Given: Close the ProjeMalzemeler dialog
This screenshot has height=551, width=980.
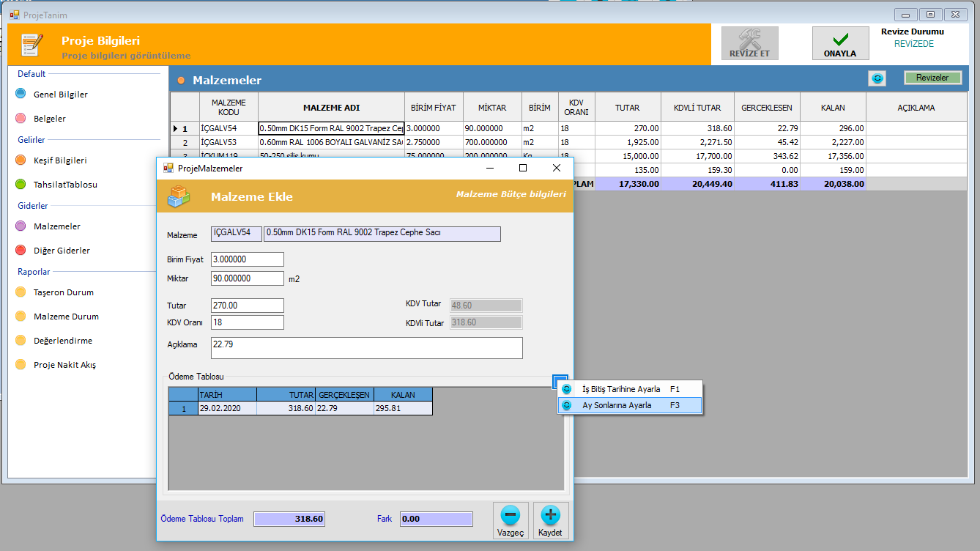Looking at the screenshot, I should coord(557,168).
